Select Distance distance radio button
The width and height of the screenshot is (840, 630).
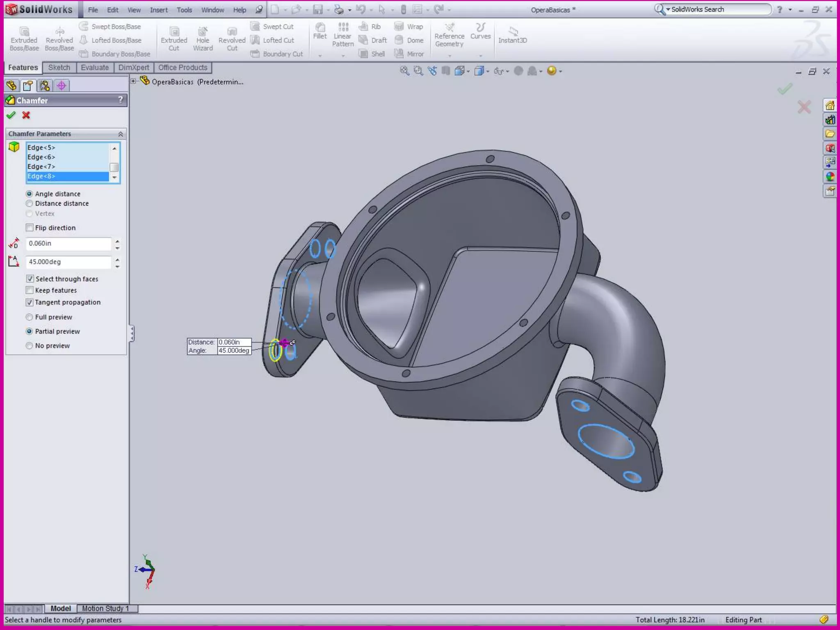coord(30,203)
